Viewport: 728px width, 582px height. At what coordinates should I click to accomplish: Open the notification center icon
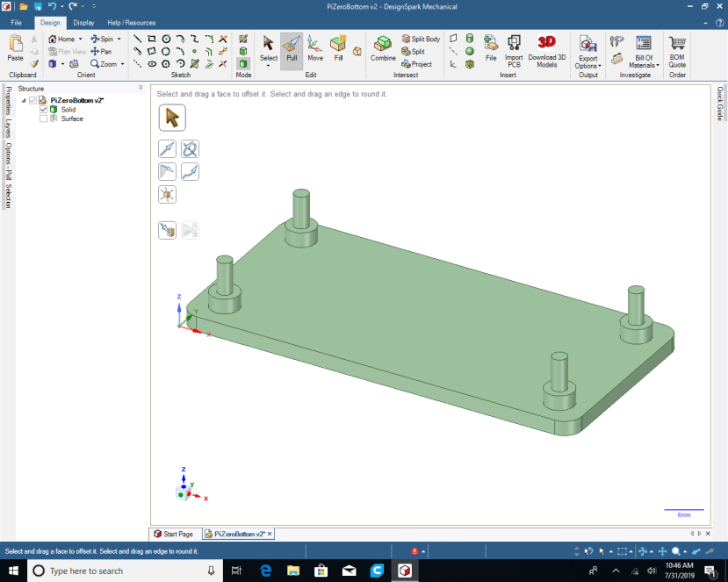coord(710,571)
